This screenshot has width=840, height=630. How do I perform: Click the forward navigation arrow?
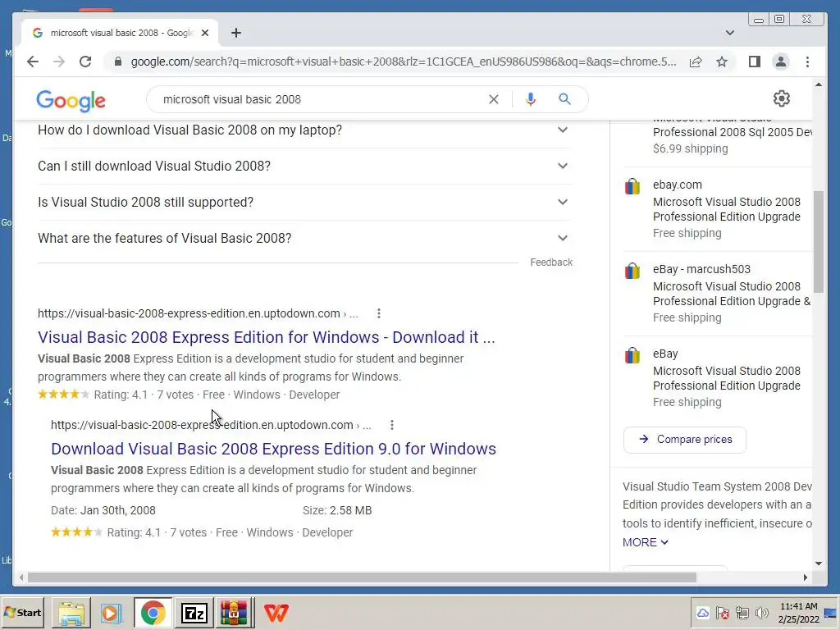[x=59, y=62]
